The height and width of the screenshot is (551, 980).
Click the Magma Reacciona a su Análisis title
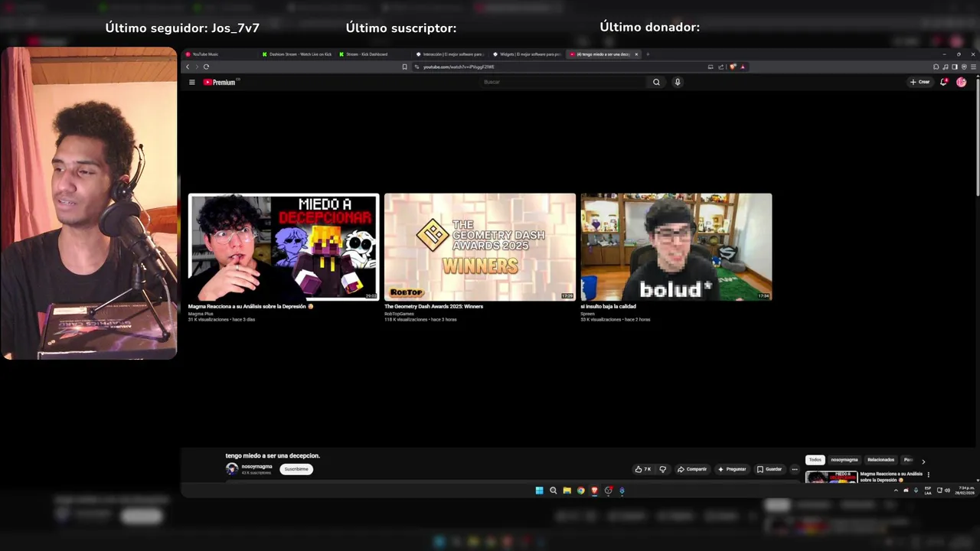click(x=250, y=306)
